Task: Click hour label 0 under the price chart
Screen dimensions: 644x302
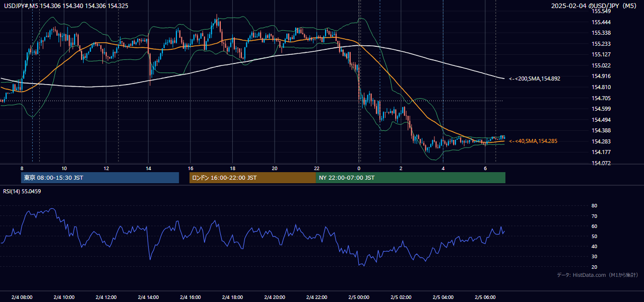Action: tap(359, 168)
